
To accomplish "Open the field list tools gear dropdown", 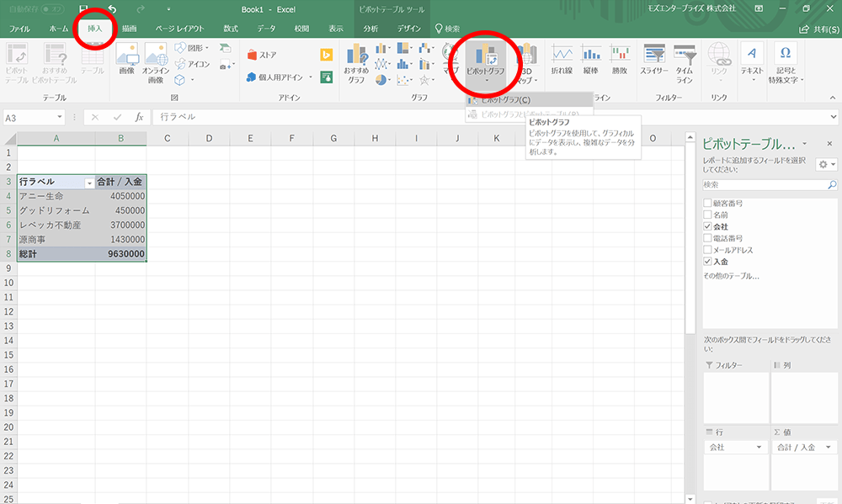I will 826,164.
